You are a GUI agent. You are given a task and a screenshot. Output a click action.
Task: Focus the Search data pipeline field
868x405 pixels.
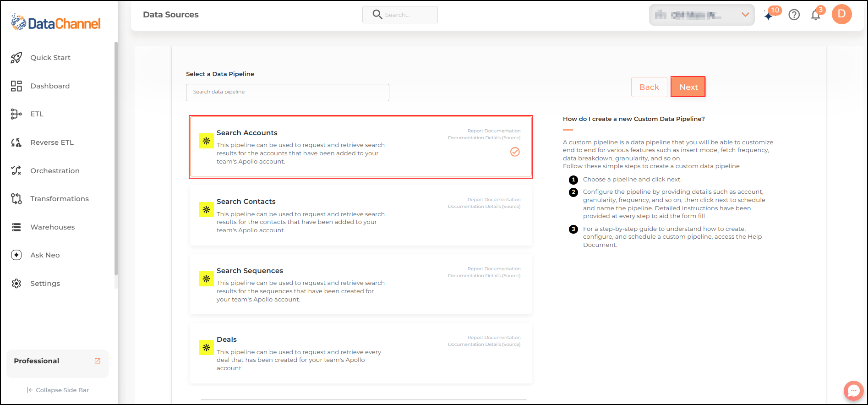point(288,92)
